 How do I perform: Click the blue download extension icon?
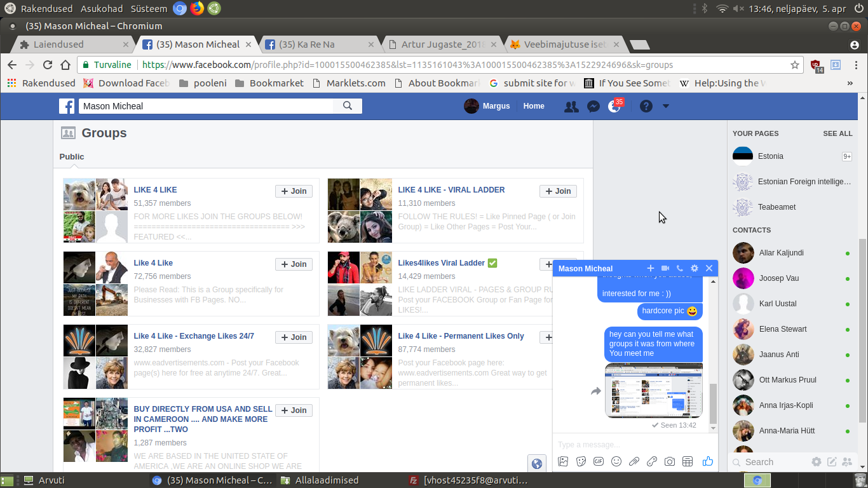836,65
